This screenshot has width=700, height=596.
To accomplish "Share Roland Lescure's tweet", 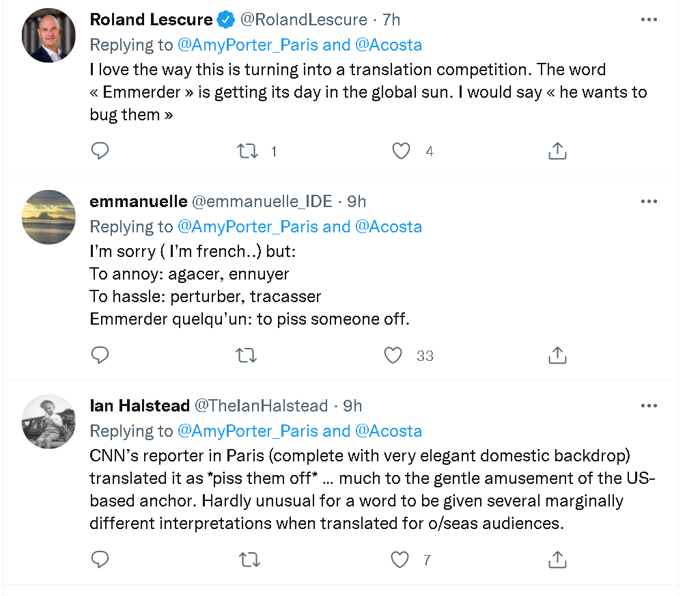I will (x=557, y=151).
